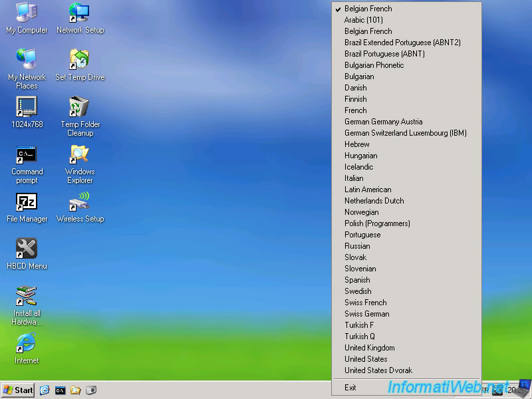Viewport: 532px width, 399px height.
Task: Pick the plain Bulgarian layout
Action: coord(406,76)
